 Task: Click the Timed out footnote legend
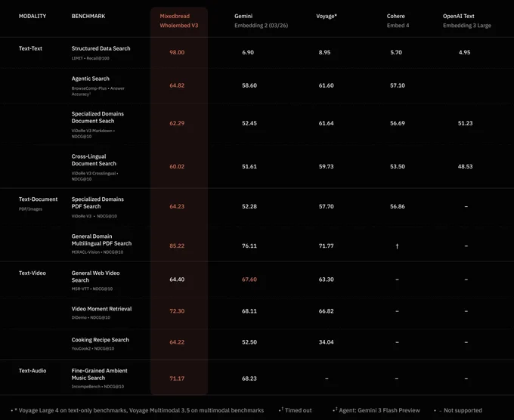pyautogui.click(x=296, y=410)
